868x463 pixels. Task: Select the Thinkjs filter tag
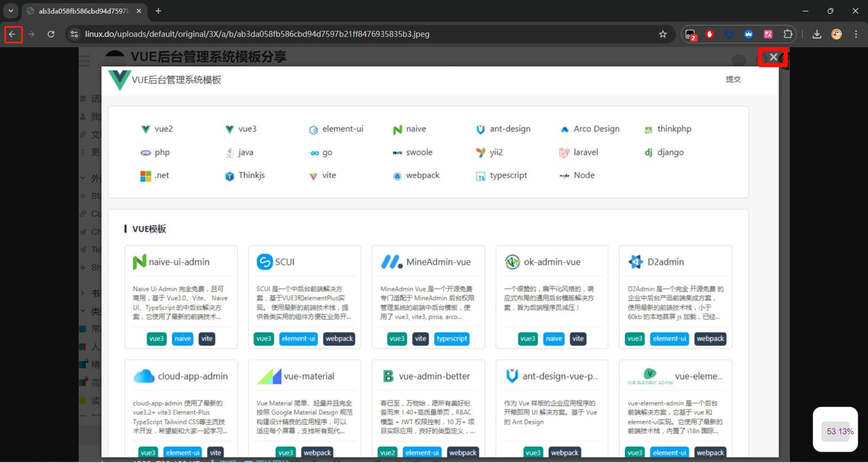[245, 176]
